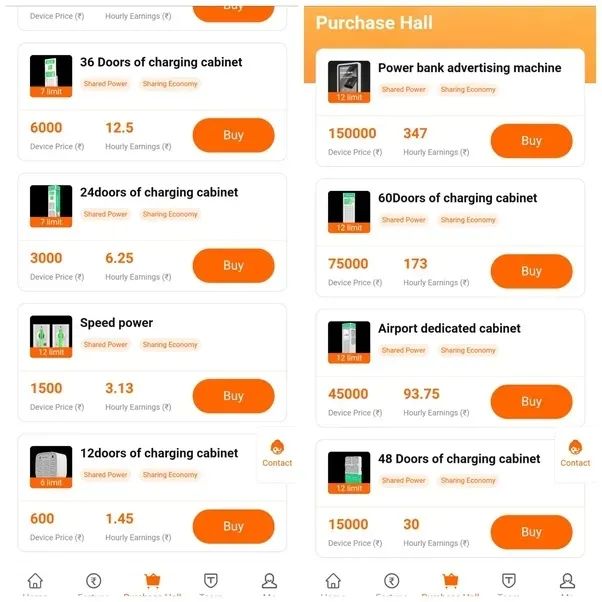602x602 pixels.
Task: Buy the 12doors of charging cabinet
Action: [x=233, y=526]
